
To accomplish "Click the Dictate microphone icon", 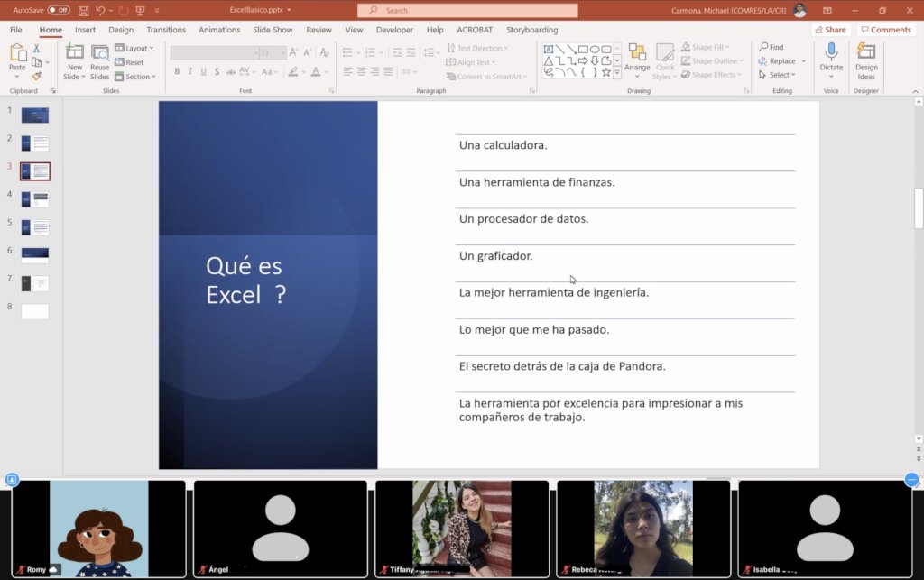I will click(x=831, y=51).
